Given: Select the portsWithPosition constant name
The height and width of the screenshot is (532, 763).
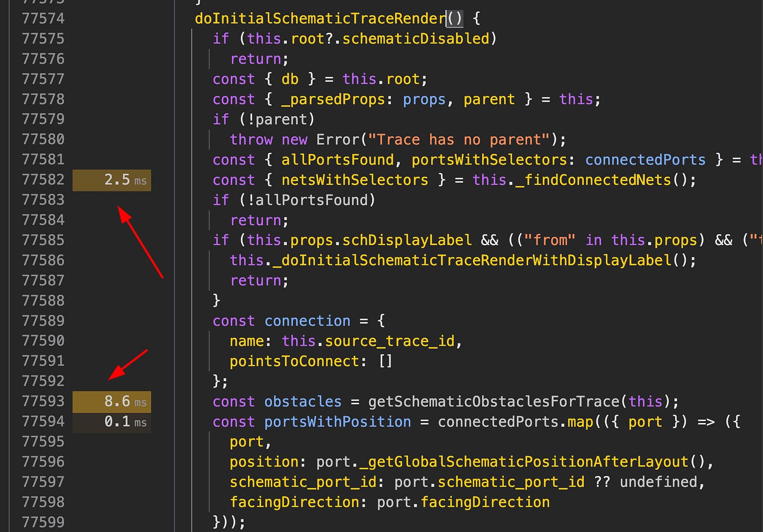Looking at the screenshot, I should (337, 422).
